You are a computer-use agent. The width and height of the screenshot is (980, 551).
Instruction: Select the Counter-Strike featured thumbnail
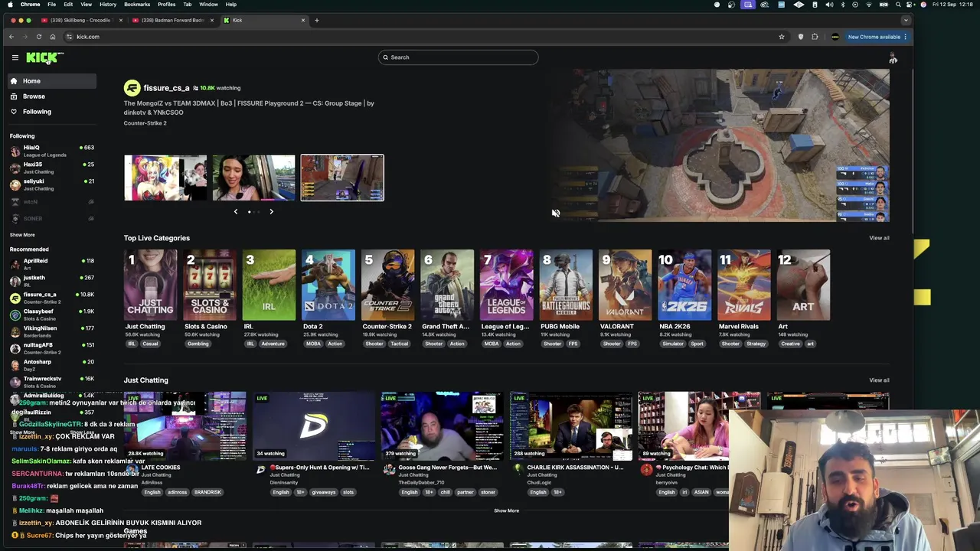coord(342,178)
